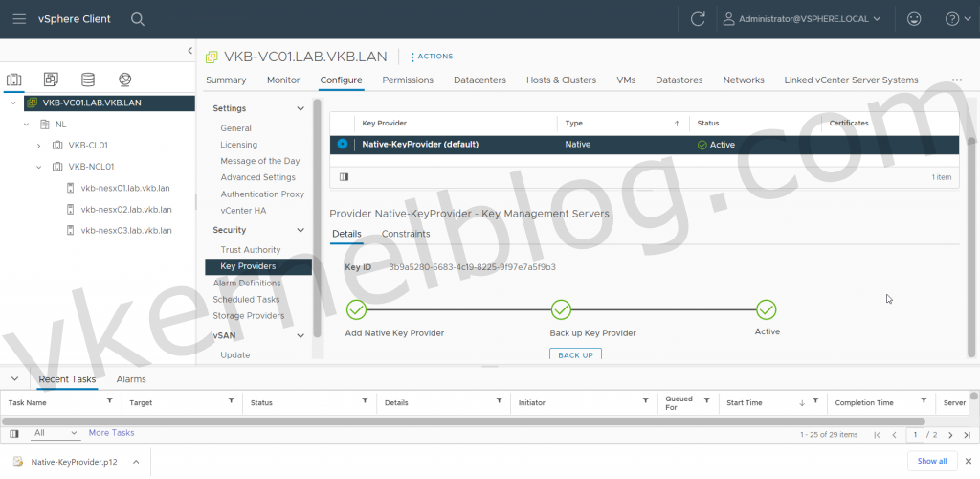Switch to the Constraints tab
The image size is (980, 479).
point(406,234)
